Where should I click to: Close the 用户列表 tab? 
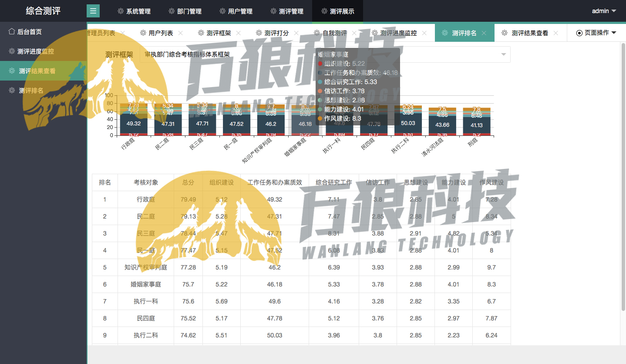click(181, 33)
